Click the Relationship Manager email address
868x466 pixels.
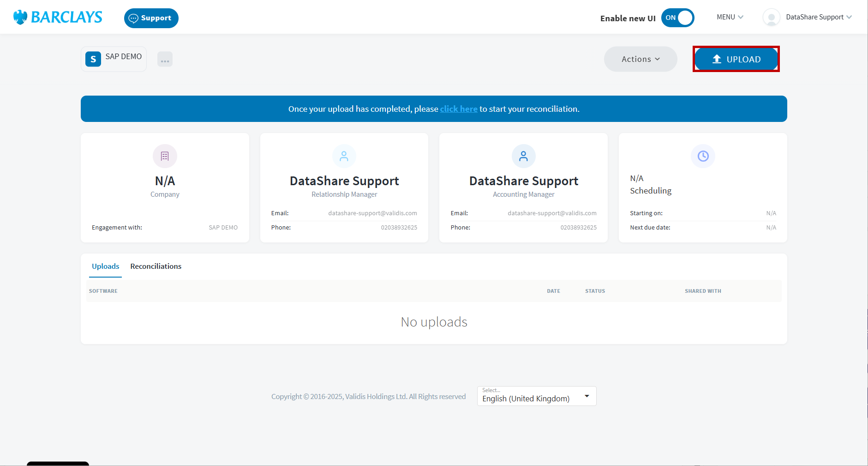tap(372, 213)
